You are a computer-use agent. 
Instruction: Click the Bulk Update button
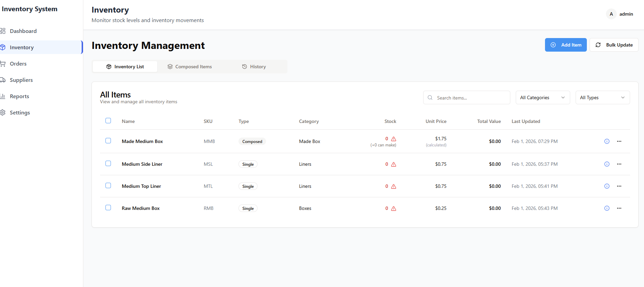tap(614, 45)
